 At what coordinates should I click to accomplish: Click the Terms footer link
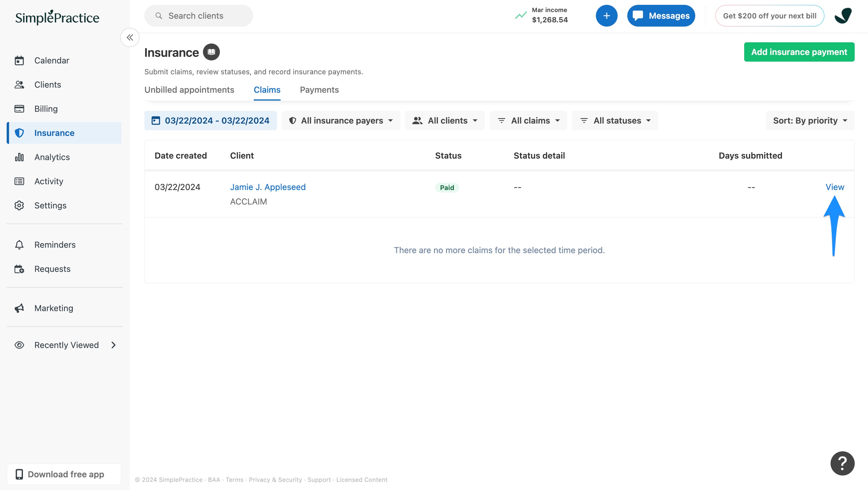click(x=235, y=479)
